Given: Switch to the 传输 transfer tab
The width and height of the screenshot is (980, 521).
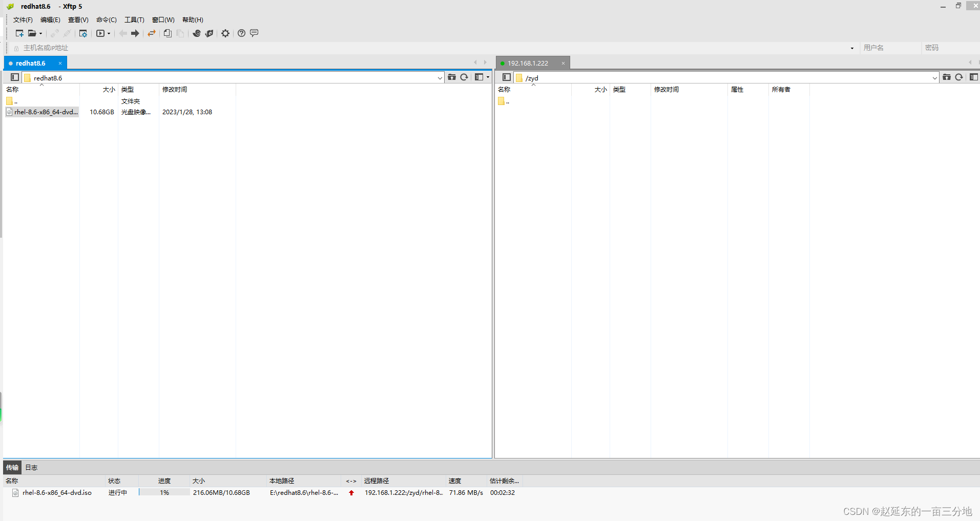Looking at the screenshot, I should tap(12, 467).
